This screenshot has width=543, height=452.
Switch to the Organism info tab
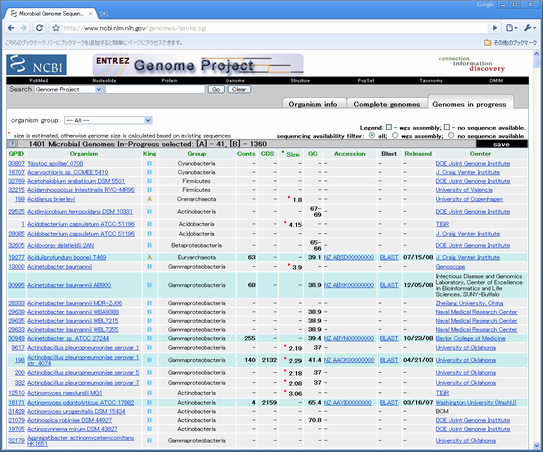click(313, 104)
